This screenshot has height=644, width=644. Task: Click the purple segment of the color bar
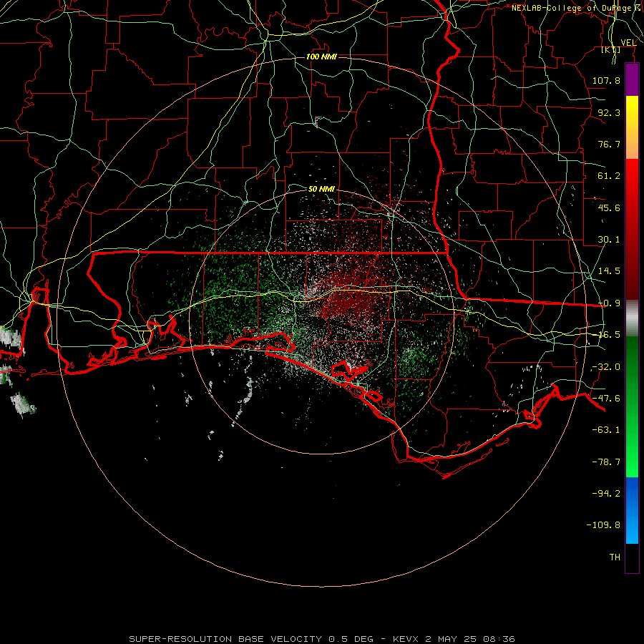click(632, 79)
